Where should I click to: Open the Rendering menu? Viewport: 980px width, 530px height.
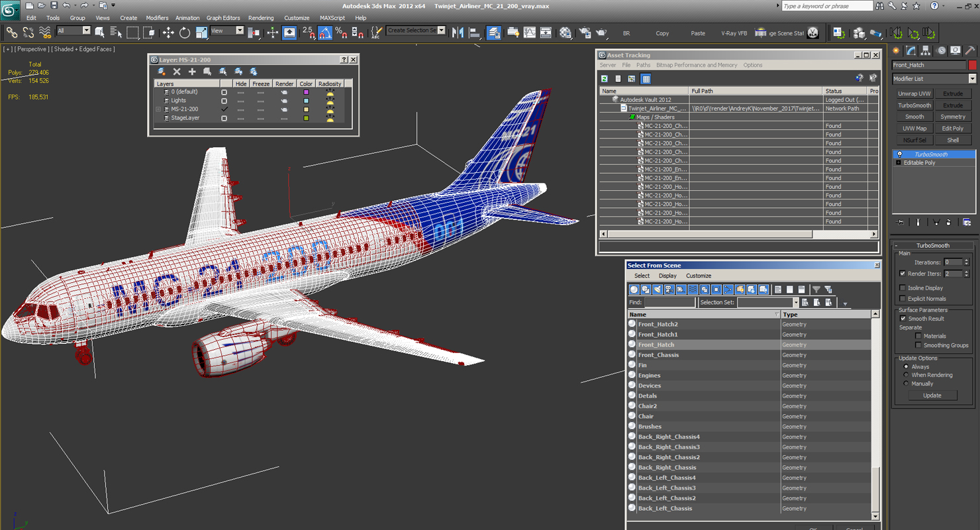tap(261, 18)
